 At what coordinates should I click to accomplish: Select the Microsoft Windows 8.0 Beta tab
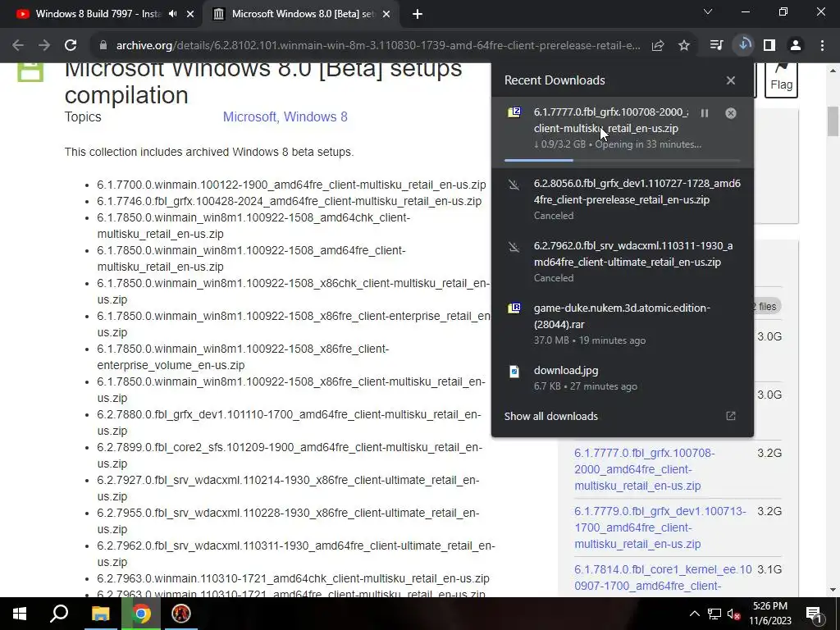tap(302, 14)
